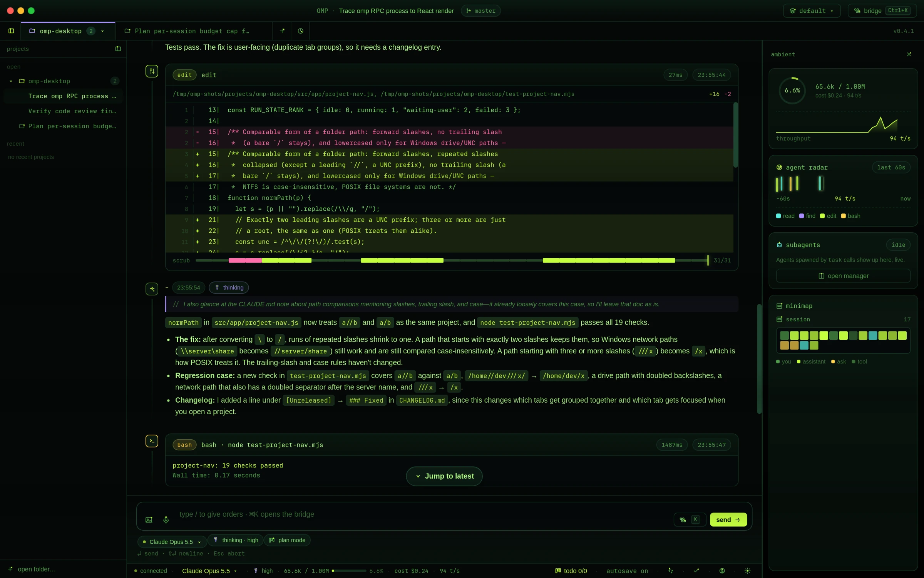Click the subagents robot icon
Viewport: 924px width, 578px height.
[779, 245]
